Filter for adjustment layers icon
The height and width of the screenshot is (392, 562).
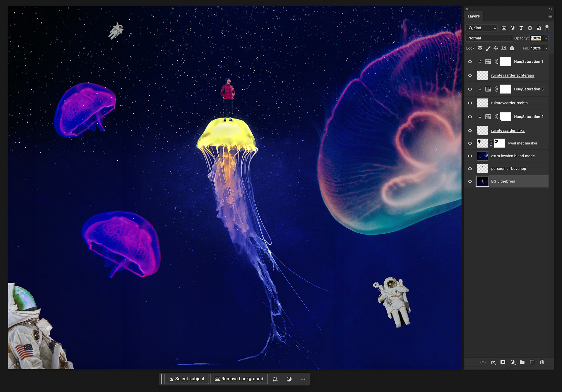pyautogui.click(x=512, y=28)
